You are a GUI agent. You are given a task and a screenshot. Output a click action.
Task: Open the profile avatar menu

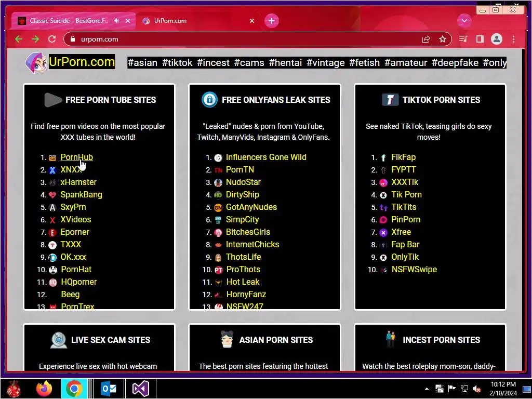click(496, 39)
